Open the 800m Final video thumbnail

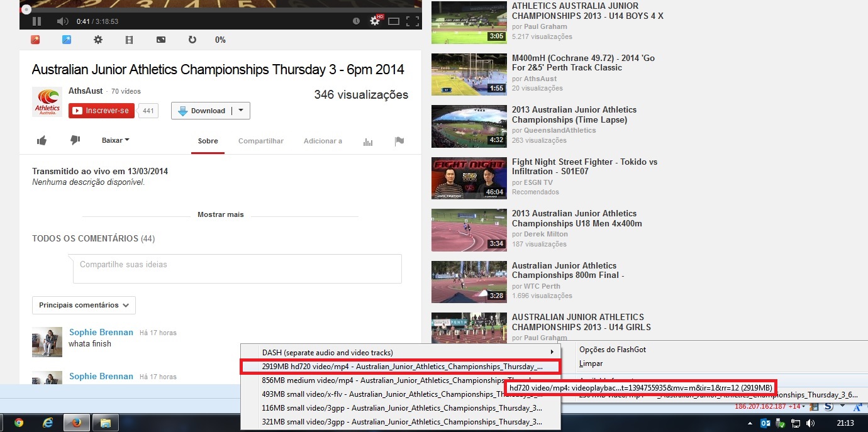coord(469,282)
